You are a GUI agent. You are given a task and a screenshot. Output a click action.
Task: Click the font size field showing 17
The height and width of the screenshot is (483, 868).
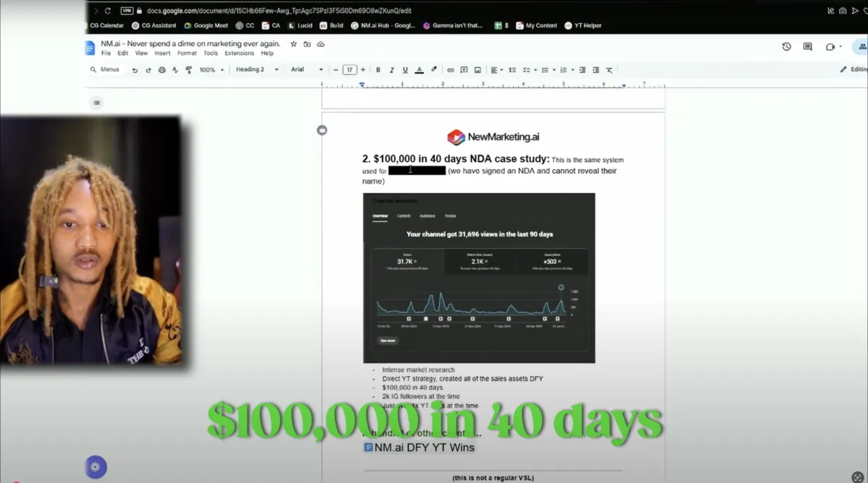click(349, 70)
